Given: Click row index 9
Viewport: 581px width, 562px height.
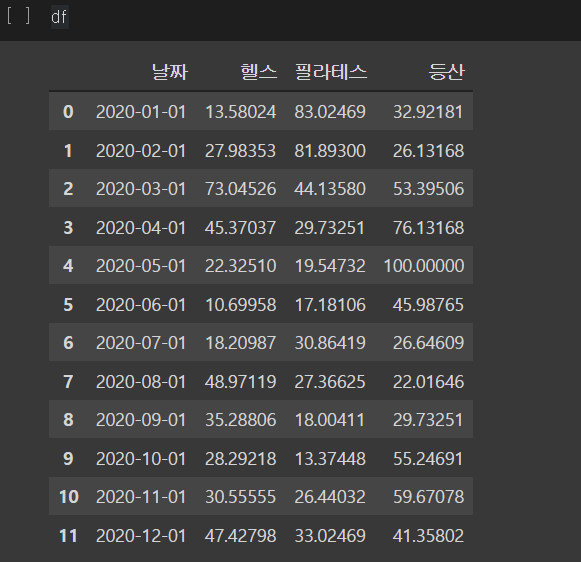Looking at the screenshot, I should 68,459.
